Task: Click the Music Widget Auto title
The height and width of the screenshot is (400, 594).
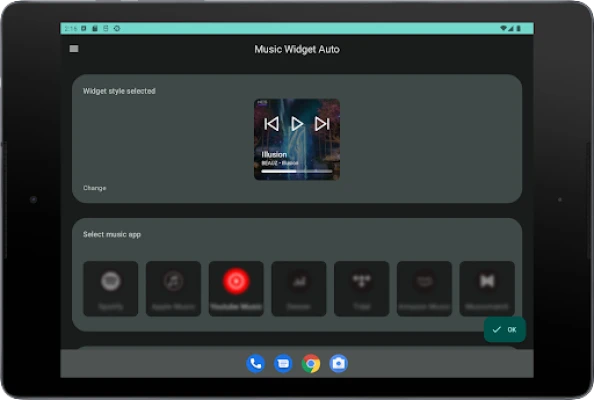Action: click(297, 49)
